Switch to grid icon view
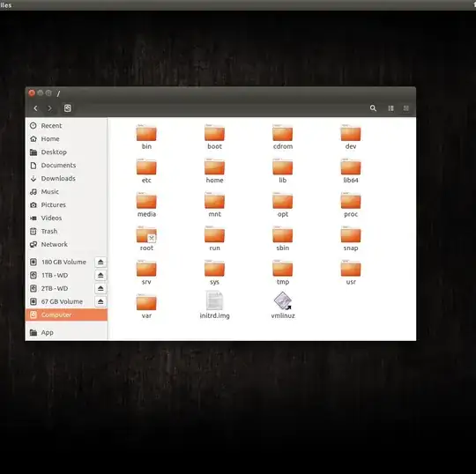This screenshot has height=474, width=476. 405,108
